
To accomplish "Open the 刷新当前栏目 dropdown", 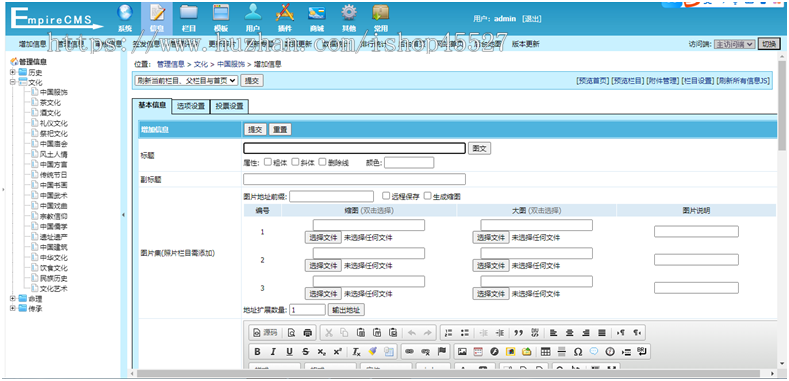I will click(186, 81).
